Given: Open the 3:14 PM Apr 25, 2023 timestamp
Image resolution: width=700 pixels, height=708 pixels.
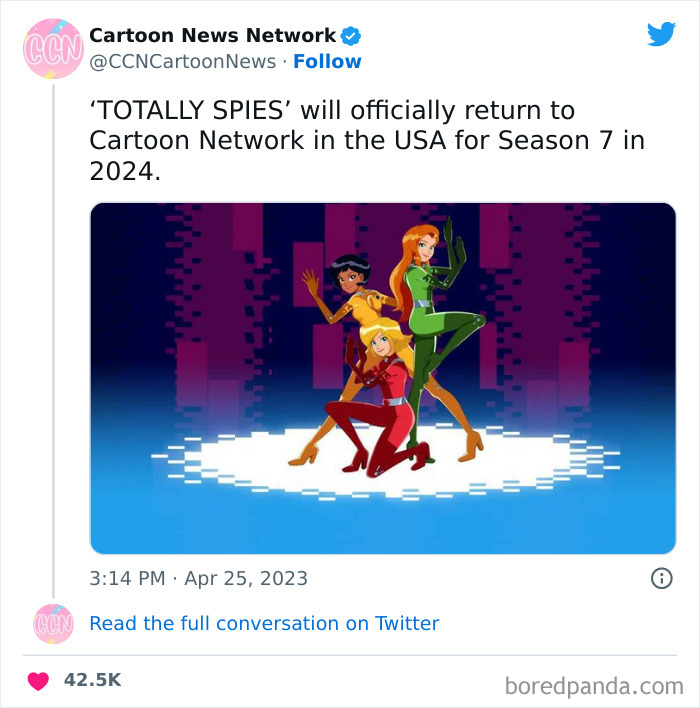Looking at the screenshot, I should (x=199, y=578).
